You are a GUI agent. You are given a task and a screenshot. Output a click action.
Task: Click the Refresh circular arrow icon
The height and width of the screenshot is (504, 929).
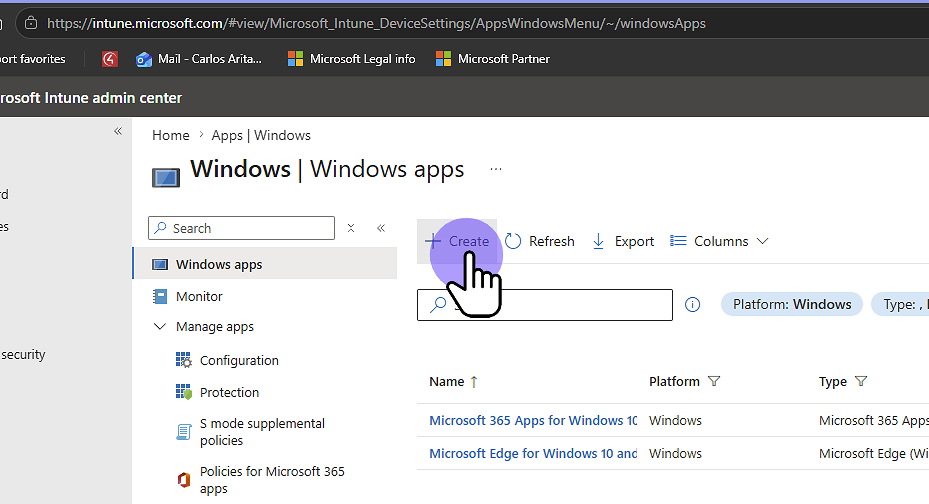(x=513, y=241)
